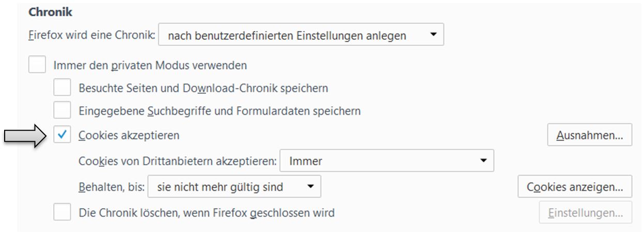Open the Firefox wird eine Chronik dropdown

pyautogui.click(x=301, y=36)
